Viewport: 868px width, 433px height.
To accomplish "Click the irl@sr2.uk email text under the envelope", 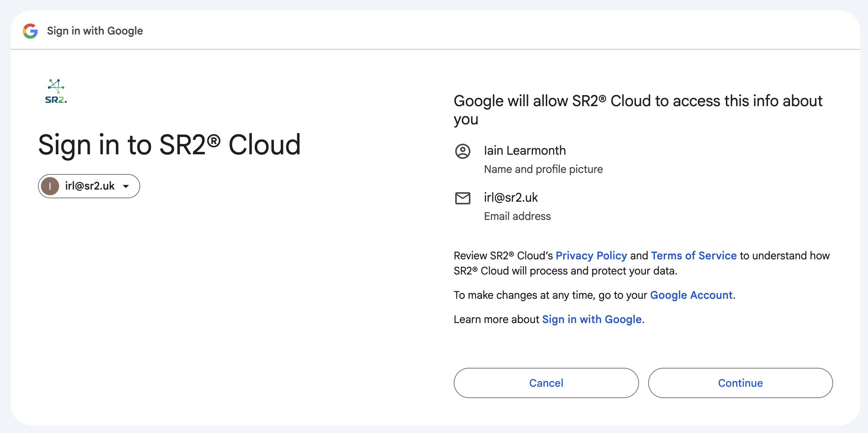I will coord(511,197).
